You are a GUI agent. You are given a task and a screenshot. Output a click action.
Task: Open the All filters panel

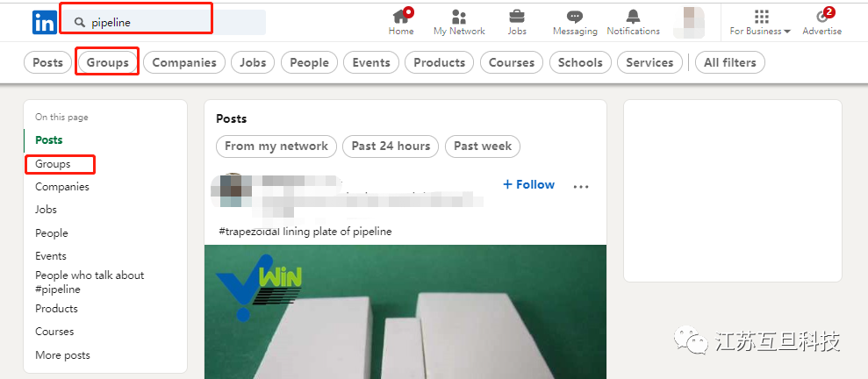point(729,62)
